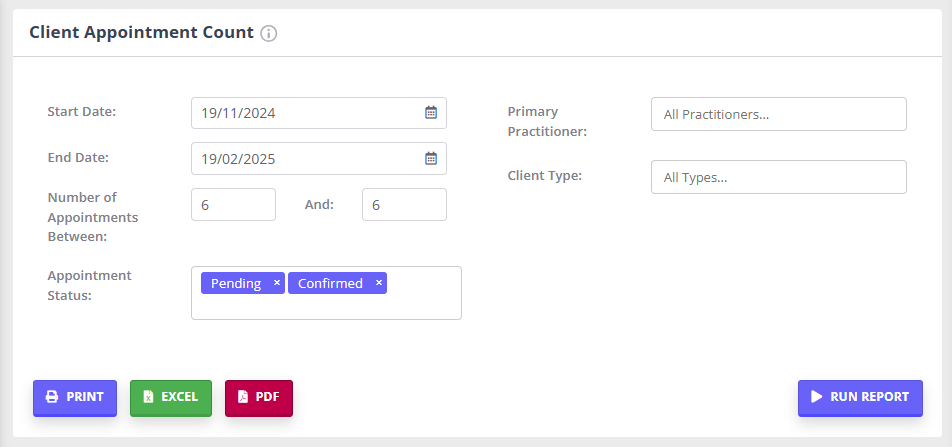Open the Primary Practitioner dropdown
Viewport: 952px width, 447px height.
tap(778, 114)
